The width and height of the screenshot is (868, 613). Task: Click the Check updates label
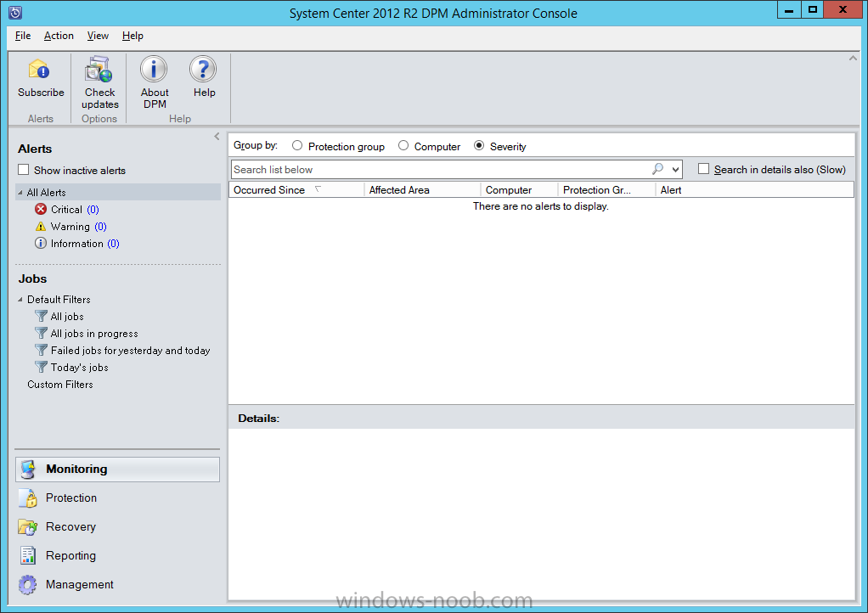100,98
